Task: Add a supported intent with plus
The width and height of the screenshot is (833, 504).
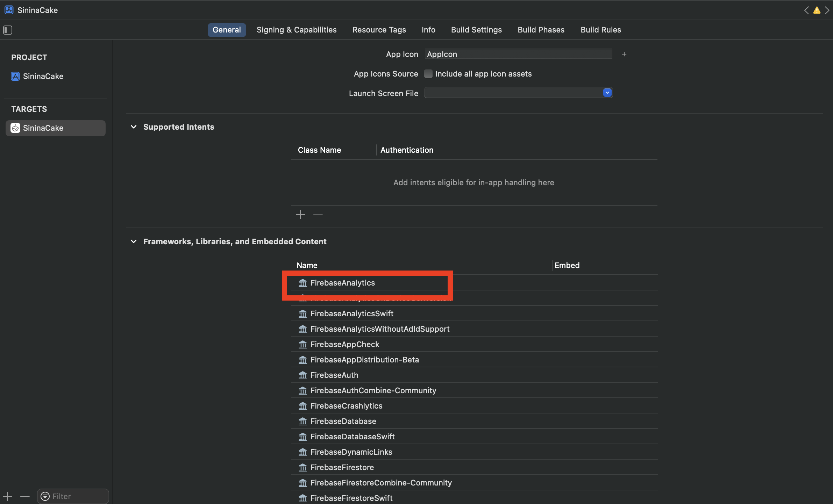Action: [x=300, y=214]
